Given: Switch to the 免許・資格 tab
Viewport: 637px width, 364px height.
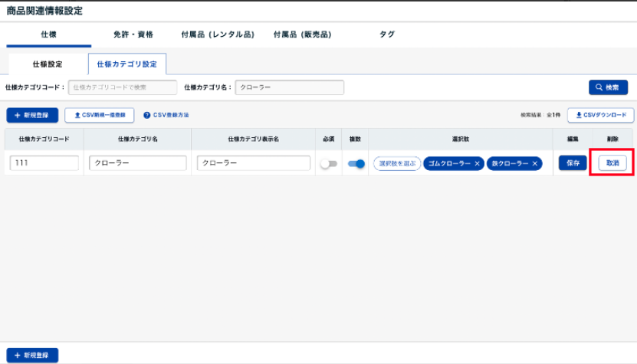Looking at the screenshot, I should point(133,34).
